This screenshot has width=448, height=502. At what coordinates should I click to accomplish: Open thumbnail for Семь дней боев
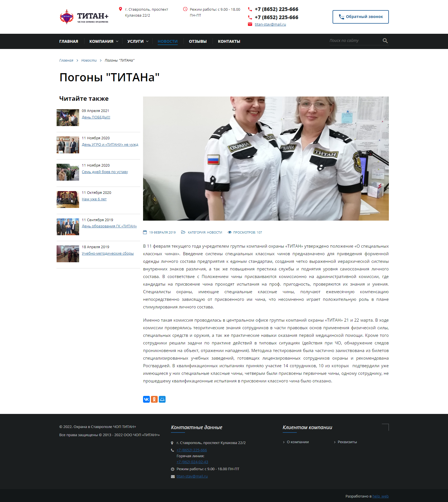point(68,172)
